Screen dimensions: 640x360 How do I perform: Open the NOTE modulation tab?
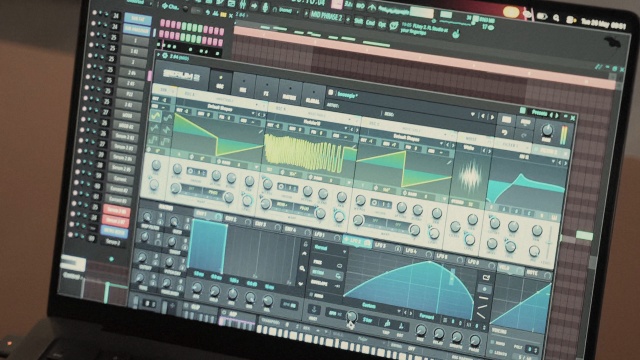[x=538, y=274]
